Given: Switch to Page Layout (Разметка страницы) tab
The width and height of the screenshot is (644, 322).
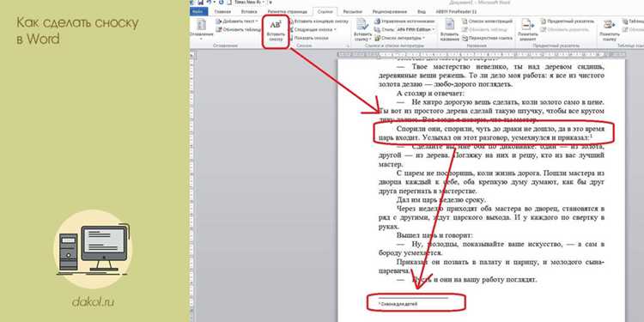Looking at the screenshot, I should [288, 11].
